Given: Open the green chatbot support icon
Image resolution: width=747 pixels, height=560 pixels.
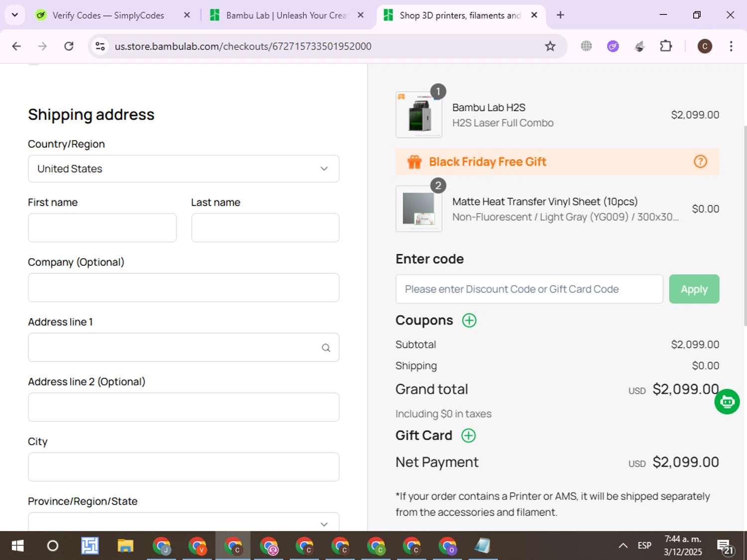Looking at the screenshot, I should coord(727,402).
